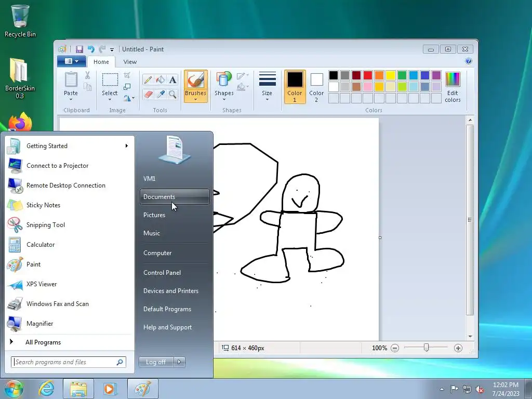Activate Color 2 selector

coord(316,87)
